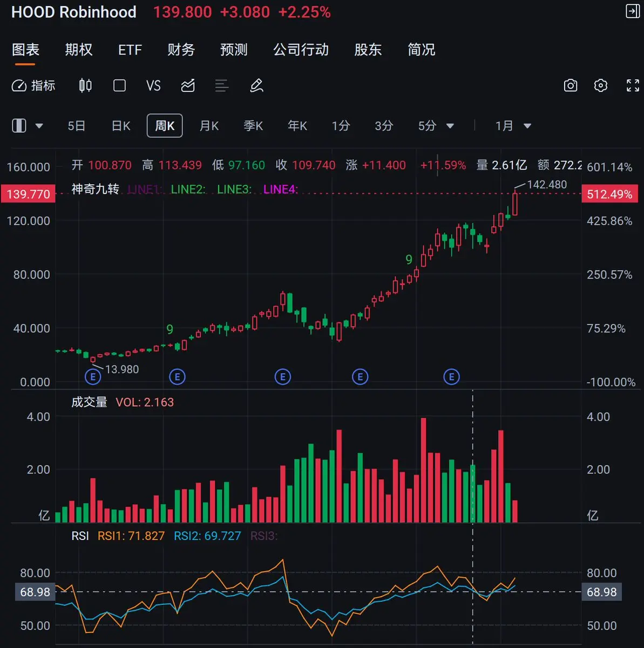Click the square frame icon in toolbar

[119, 85]
